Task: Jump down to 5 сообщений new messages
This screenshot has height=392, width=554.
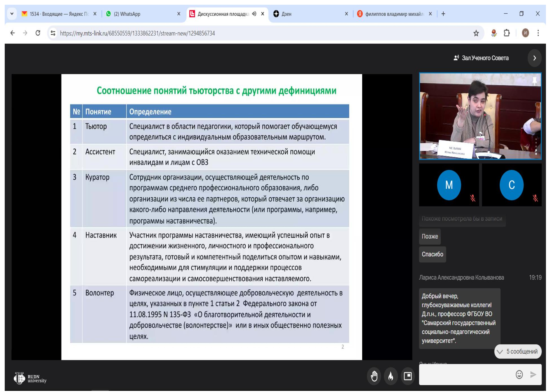Action: tap(518, 352)
